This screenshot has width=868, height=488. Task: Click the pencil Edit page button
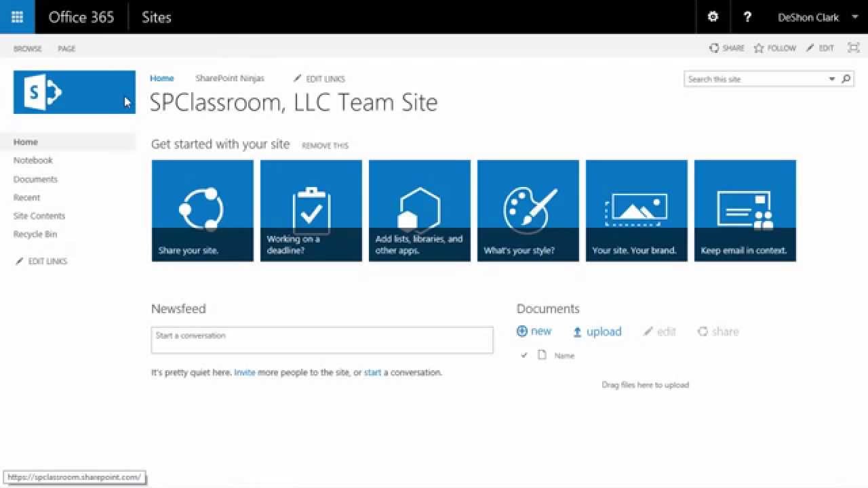pyautogui.click(x=820, y=48)
